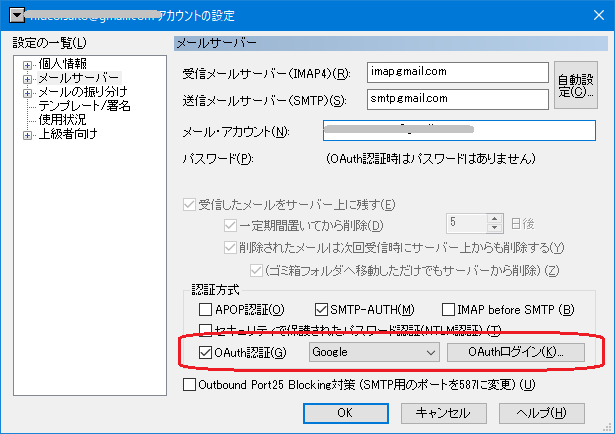Image resolution: width=615 pixels, height=434 pixels.
Task: Uncheck the OAuth認証 checkbox
Action: [206, 352]
